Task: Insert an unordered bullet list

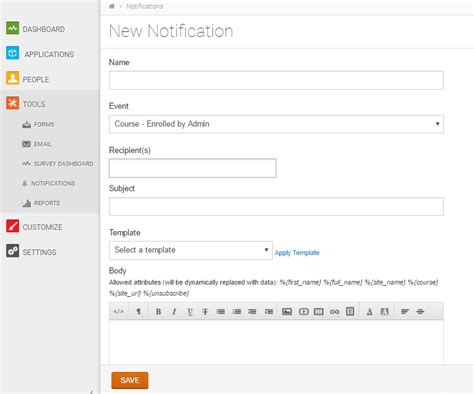Action: (x=221, y=312)
